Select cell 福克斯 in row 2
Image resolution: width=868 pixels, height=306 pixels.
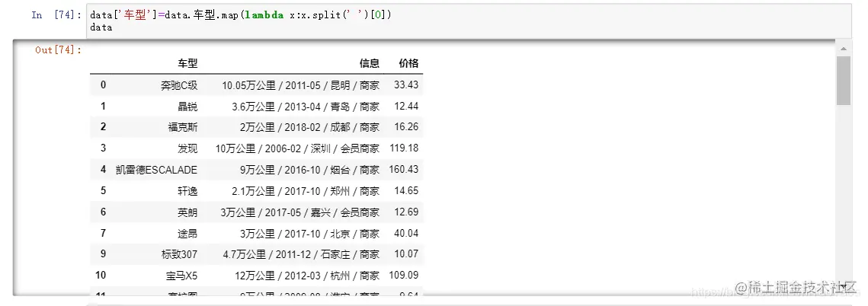pos(183,127)
